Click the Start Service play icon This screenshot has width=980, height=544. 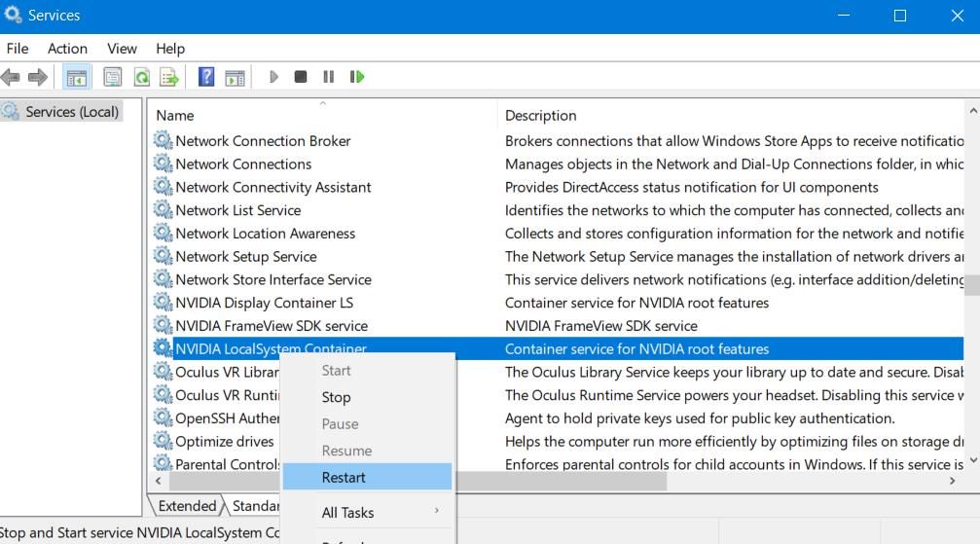pos(273,77)
